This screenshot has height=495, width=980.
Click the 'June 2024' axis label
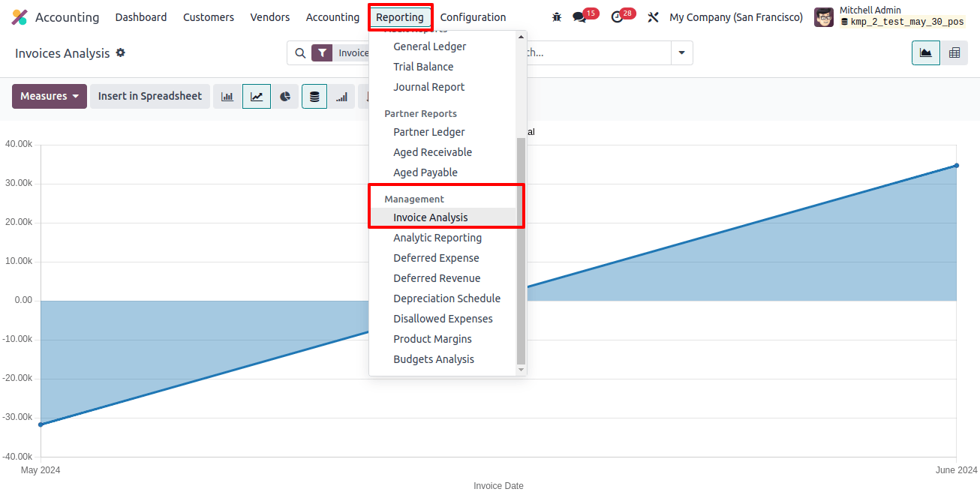pos(957,470)
